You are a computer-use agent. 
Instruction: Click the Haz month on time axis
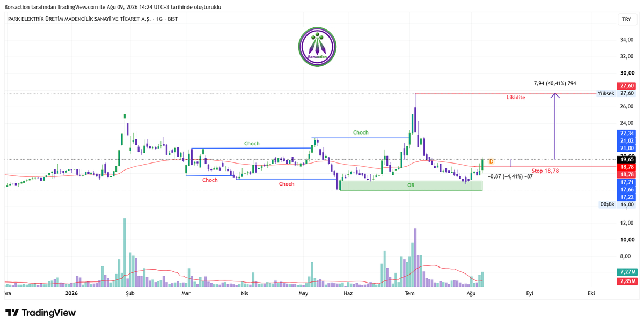tap(348, 293)
